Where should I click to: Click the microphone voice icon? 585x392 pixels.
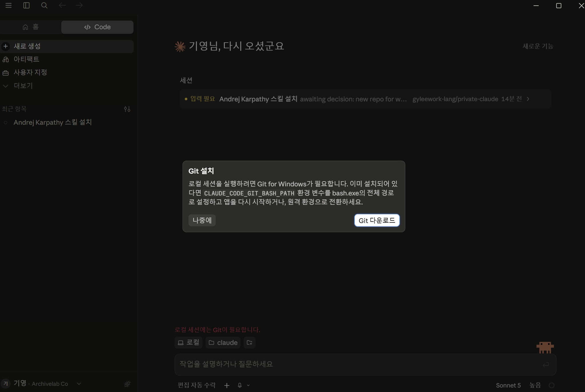240,385
